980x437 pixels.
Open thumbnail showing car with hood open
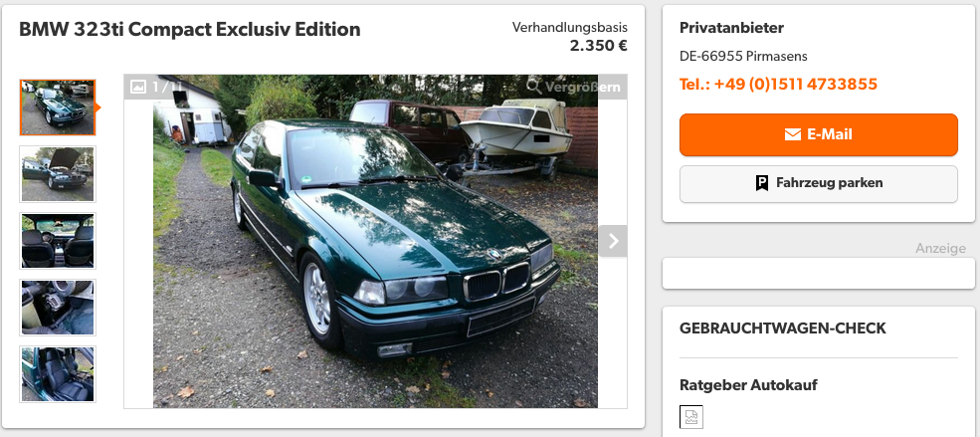(x=58, y=174)
